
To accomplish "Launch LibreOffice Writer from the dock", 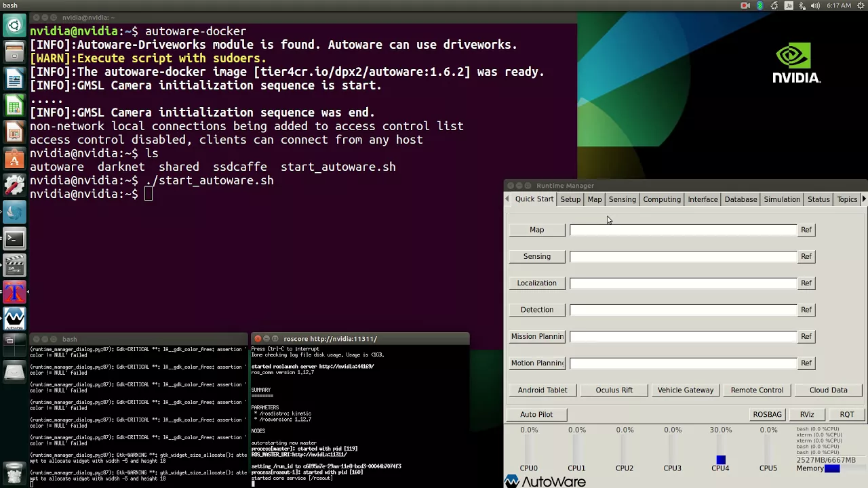I will click(x=14, y=79).
